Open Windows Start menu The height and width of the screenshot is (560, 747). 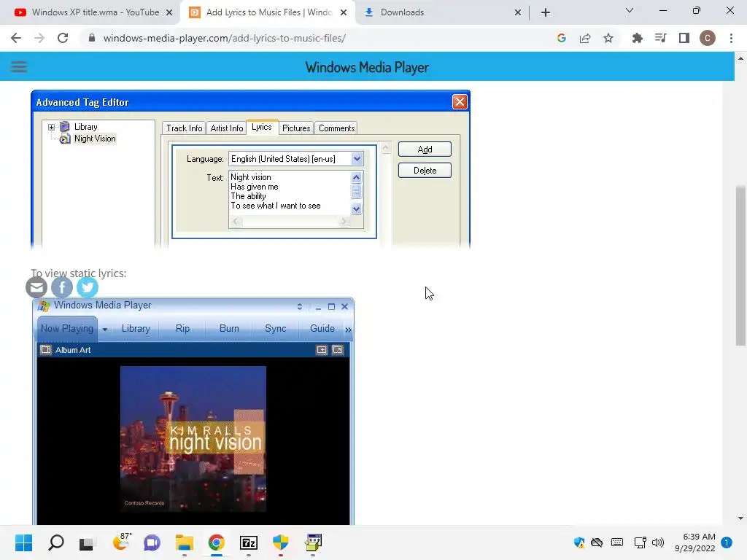(x=23, y=542)
